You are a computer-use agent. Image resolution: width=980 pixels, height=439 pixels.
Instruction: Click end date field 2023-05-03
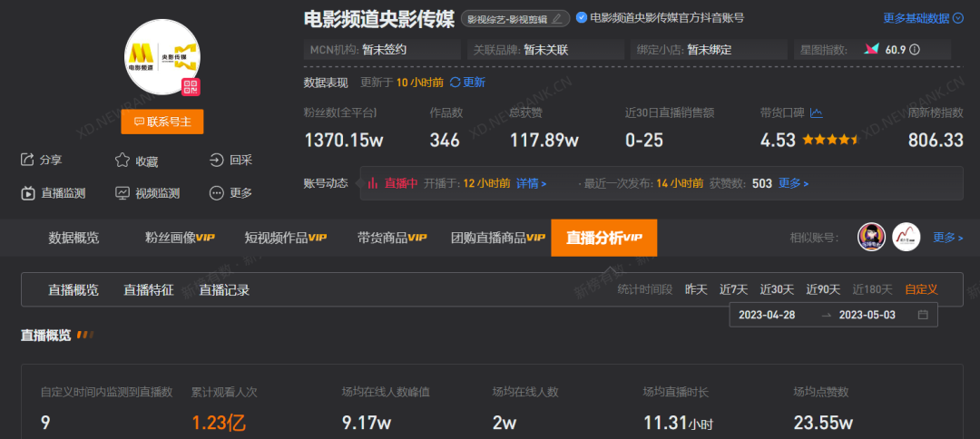coord(867,315)
